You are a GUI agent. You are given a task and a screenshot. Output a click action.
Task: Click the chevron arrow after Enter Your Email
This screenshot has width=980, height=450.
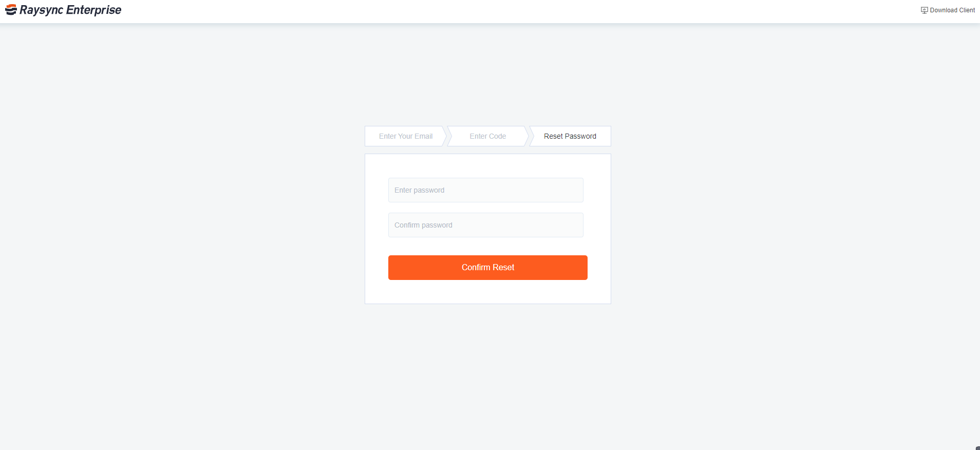coord(445,136)
